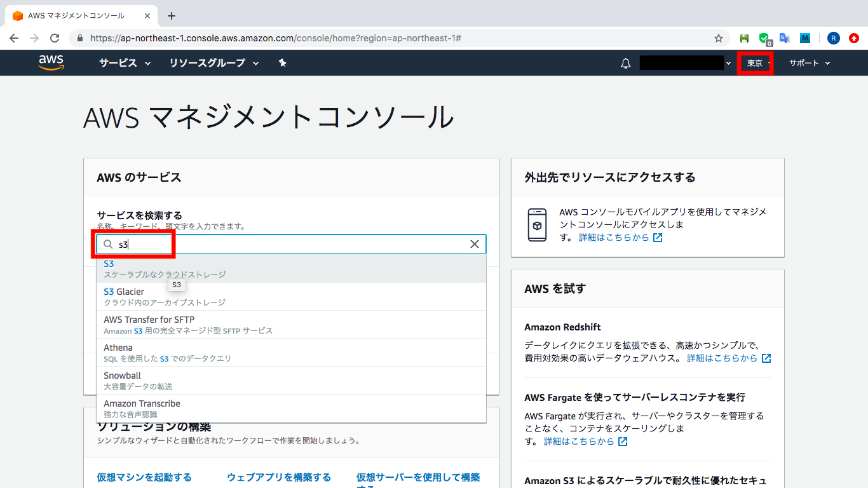
Task: Open the notifications bell icon
Action: 626,63
